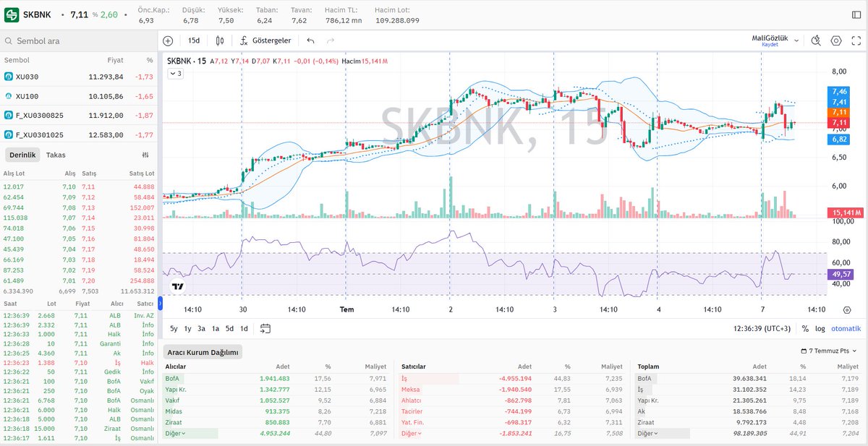This screenshot has height=446, width=868.
Task: Open MaliGözlük layout dropdown arrow
Action: [796, 40]
